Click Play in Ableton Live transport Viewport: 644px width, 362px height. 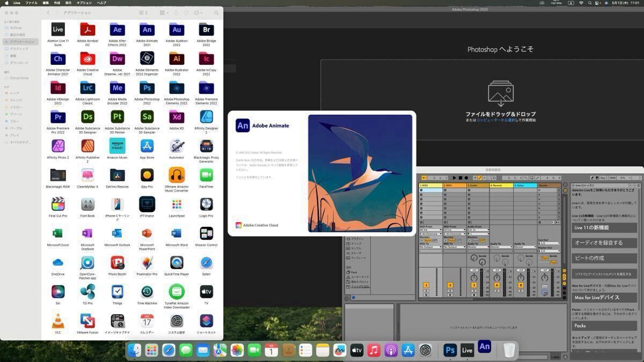(x=455, y=178)
